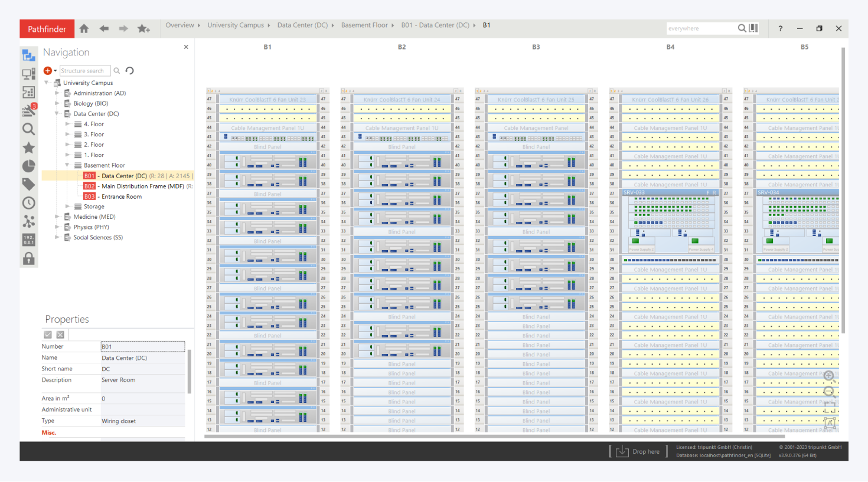Collapse the Basement Floor tree node
Image resolution: width=868 pixels, height=482 pixels.
67,165
